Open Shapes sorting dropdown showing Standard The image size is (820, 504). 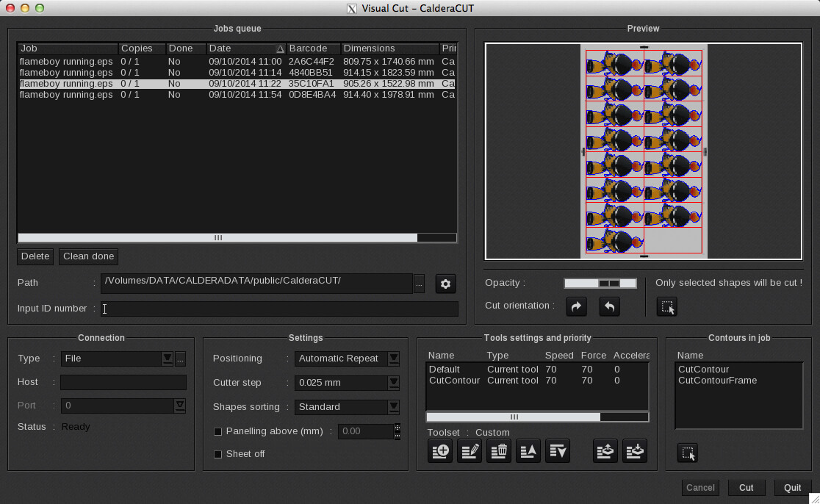pyautogui.click(x=348, y=407)
